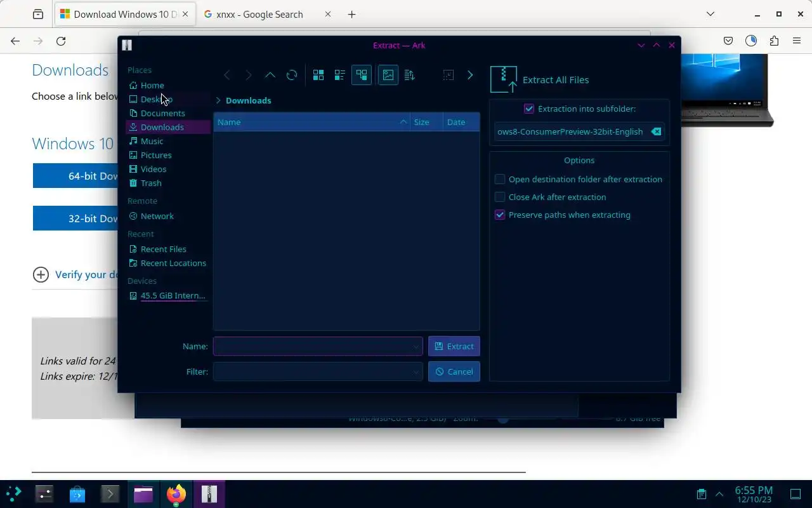Open the Filter dropdown arrow
The width and height of the screenshot is (812, 508).
pyautogui.click(x=416, y=371)
